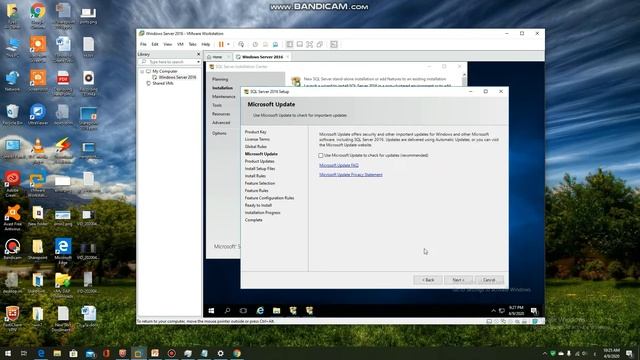Image resolution: width=640 pixels, height=360 pixels.
Task: Open the Google Chrome desktop shortcut
Action: pyautogui.click(x=38, y=16)
